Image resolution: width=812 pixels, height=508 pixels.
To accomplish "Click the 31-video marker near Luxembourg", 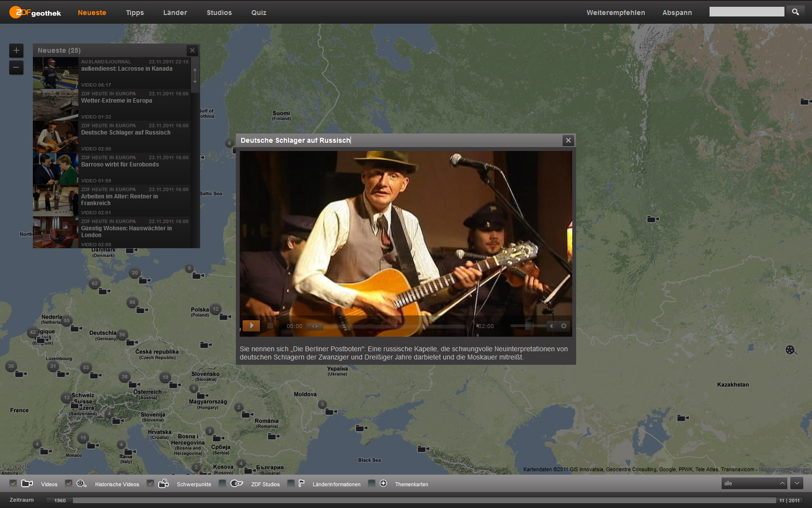I will (x=53, y=366).
